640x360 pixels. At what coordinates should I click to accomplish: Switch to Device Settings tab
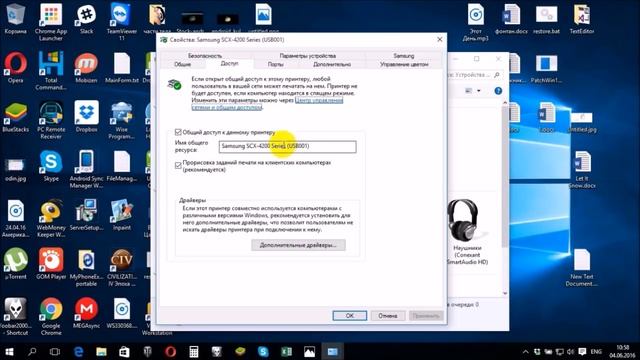point(308,56)
